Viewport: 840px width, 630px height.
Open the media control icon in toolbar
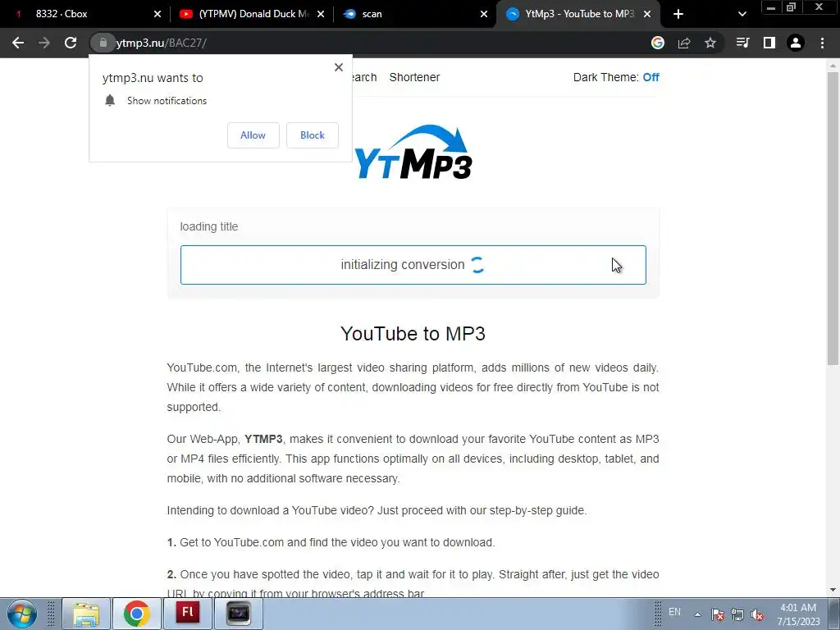pyautogui.click(x=742, y=43)
